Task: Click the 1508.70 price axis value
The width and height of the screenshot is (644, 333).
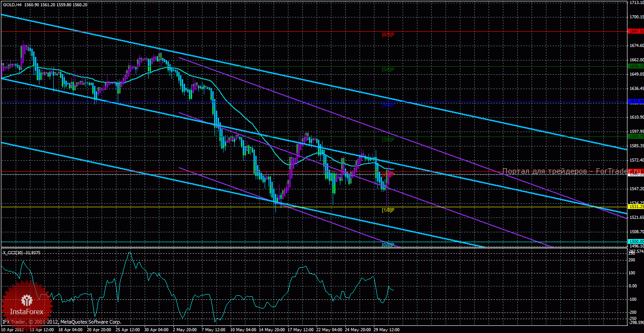Action: tap(636, 232)
